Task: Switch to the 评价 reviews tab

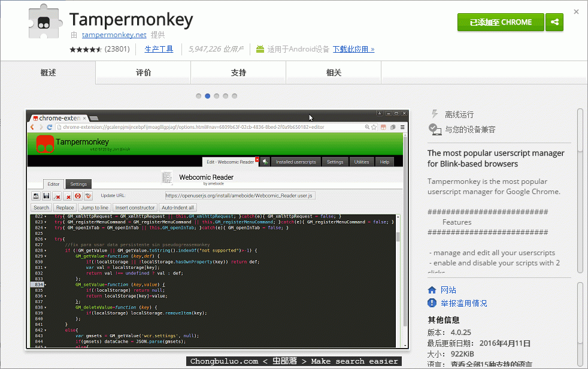Action: click(x=143, y=72)
